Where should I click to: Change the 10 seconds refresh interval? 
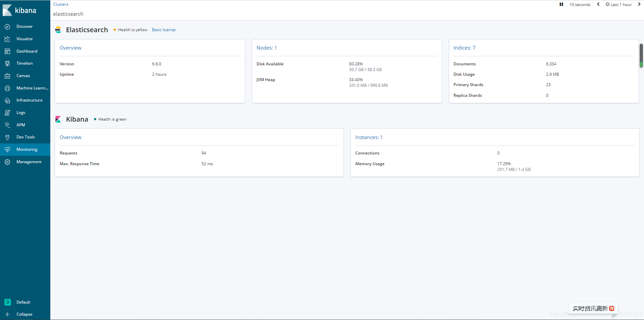coord(580,5)
